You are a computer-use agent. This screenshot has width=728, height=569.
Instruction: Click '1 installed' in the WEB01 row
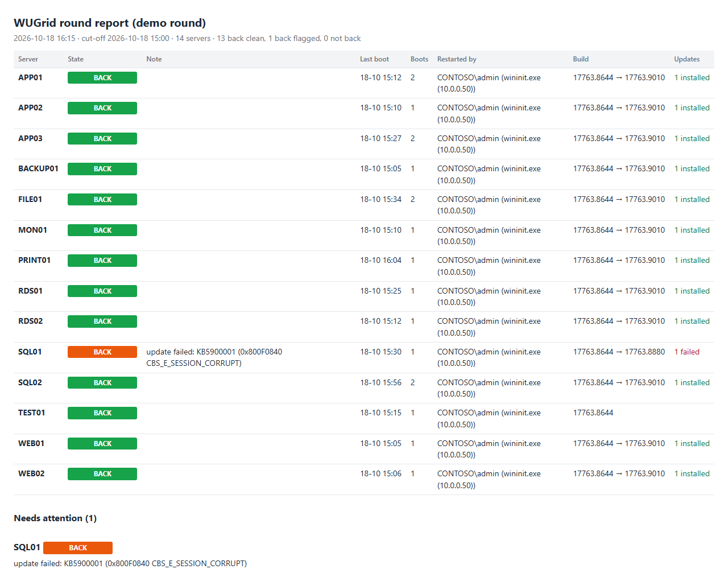tap(692, 443)
